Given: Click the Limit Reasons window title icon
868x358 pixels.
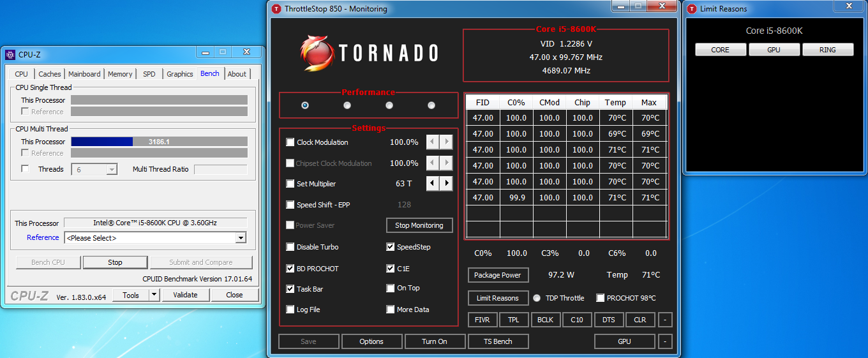Looking at the screenshot, I should pyautogui.click(x=692, y=9).
